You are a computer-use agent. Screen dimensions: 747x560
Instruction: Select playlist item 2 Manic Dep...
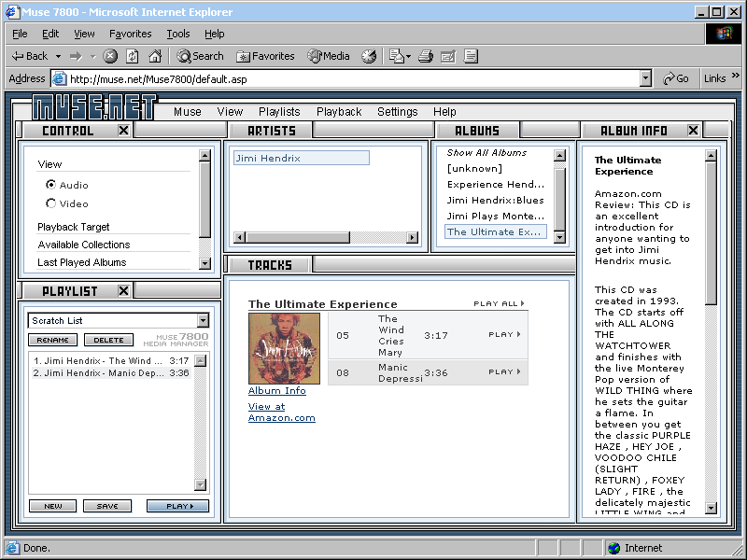point(111,372)
